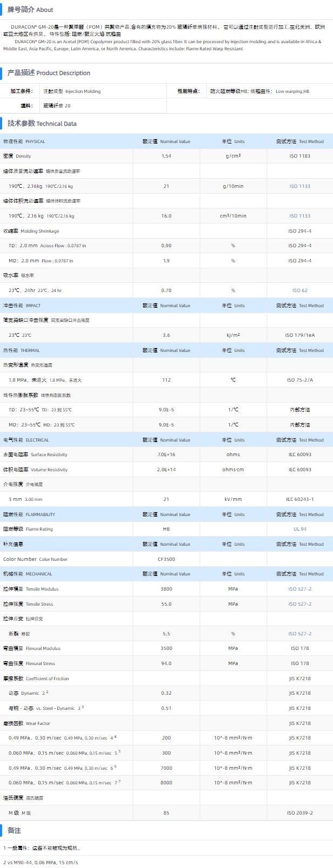Click the Color Number value CF3500

click(166, 559)
